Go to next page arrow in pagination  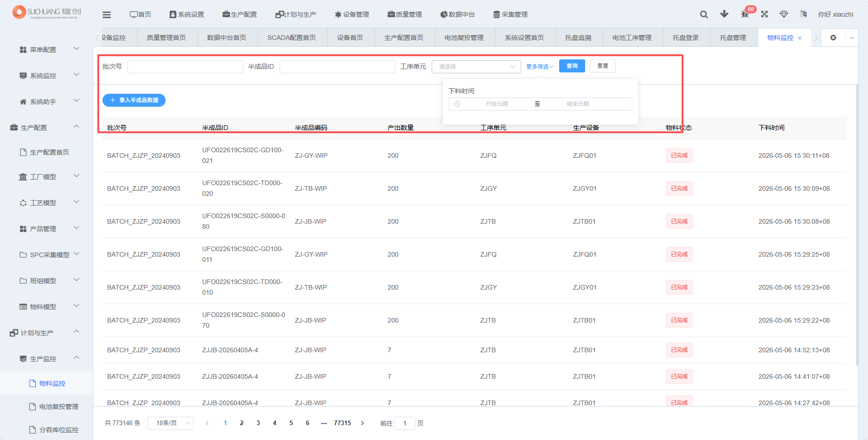point(363,423)
